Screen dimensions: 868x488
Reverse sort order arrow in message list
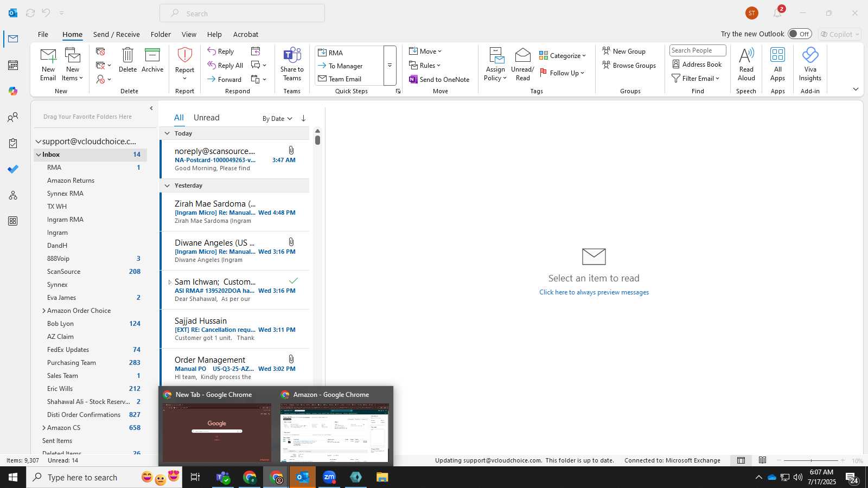303,118
